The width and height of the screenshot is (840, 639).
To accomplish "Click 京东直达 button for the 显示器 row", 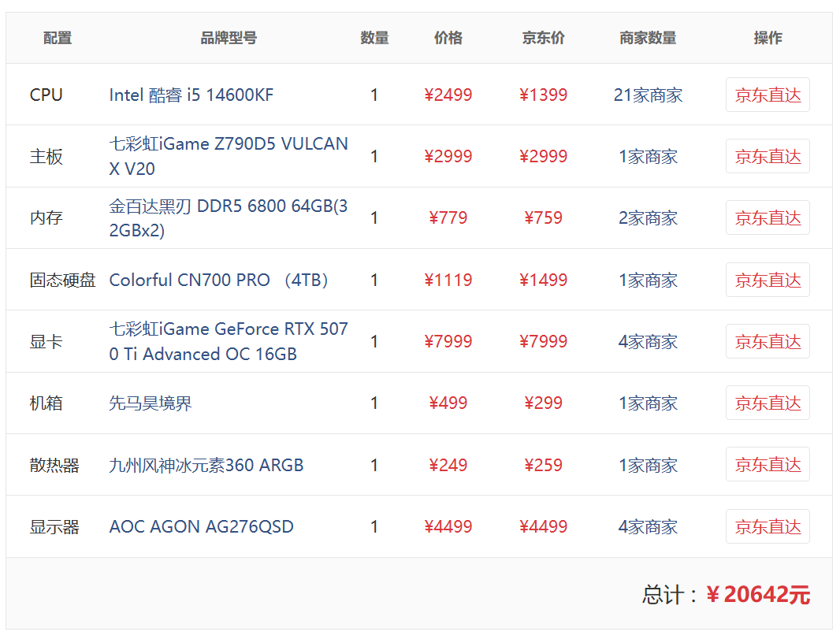I will tap(768, 526).
